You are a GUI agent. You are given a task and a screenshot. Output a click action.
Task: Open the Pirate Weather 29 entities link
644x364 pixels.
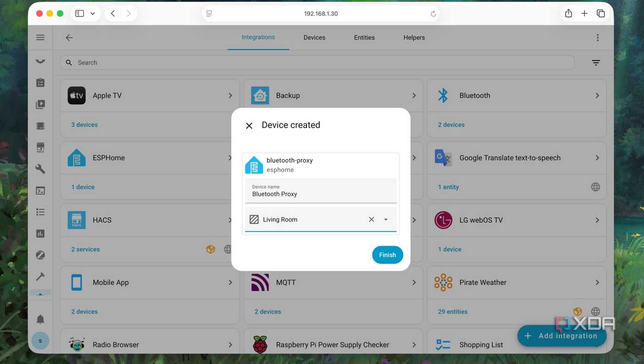point(452,312)
